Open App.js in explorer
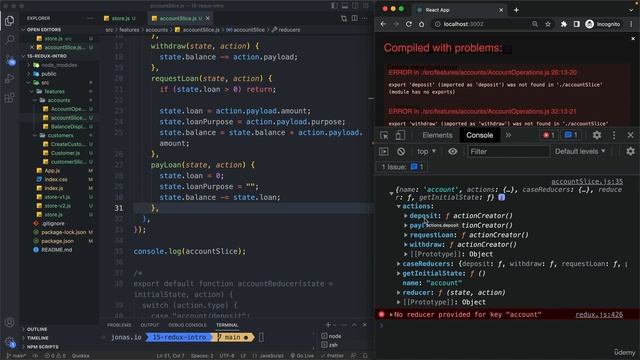This screenshot has height=360, width=640. (x=52, y=170)
